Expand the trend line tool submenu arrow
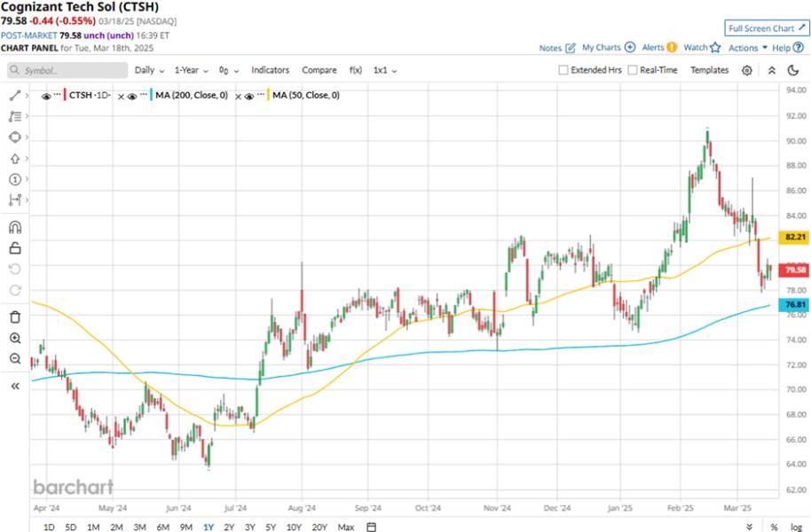This screenshot has height=532, width=811. (x=27, y=95)
